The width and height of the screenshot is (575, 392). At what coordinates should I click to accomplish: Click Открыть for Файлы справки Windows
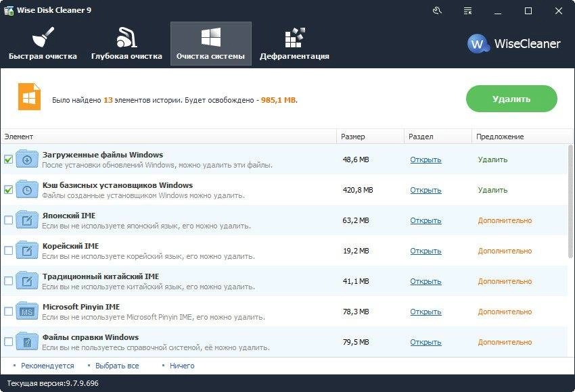point(425,342)
